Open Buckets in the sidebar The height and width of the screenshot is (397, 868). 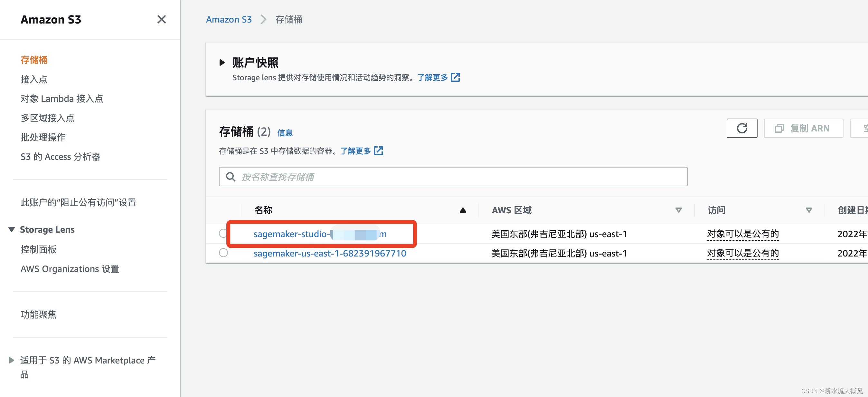34,60
